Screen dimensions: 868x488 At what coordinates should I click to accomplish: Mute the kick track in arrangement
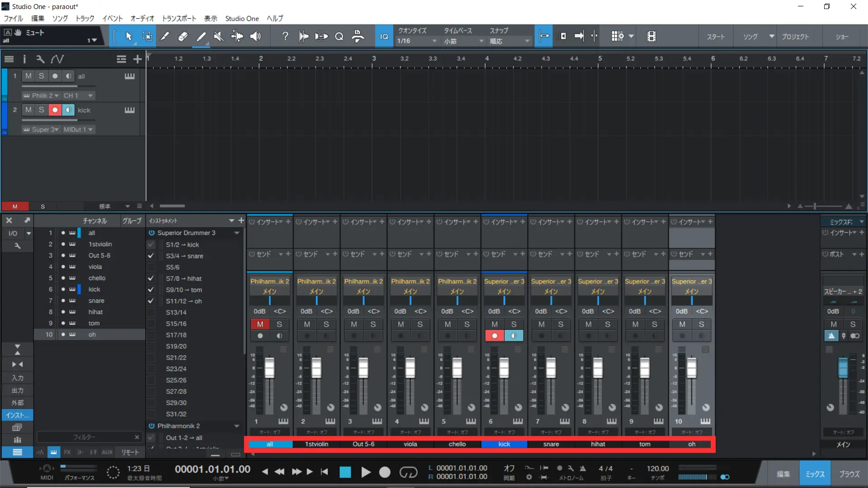click(28, 110)
